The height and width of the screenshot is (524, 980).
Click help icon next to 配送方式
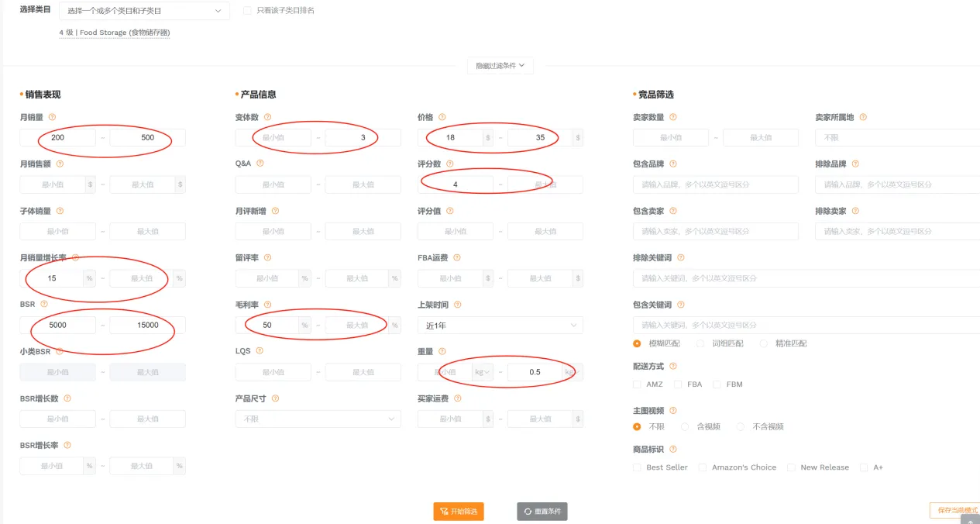click(x=672, y=366)
